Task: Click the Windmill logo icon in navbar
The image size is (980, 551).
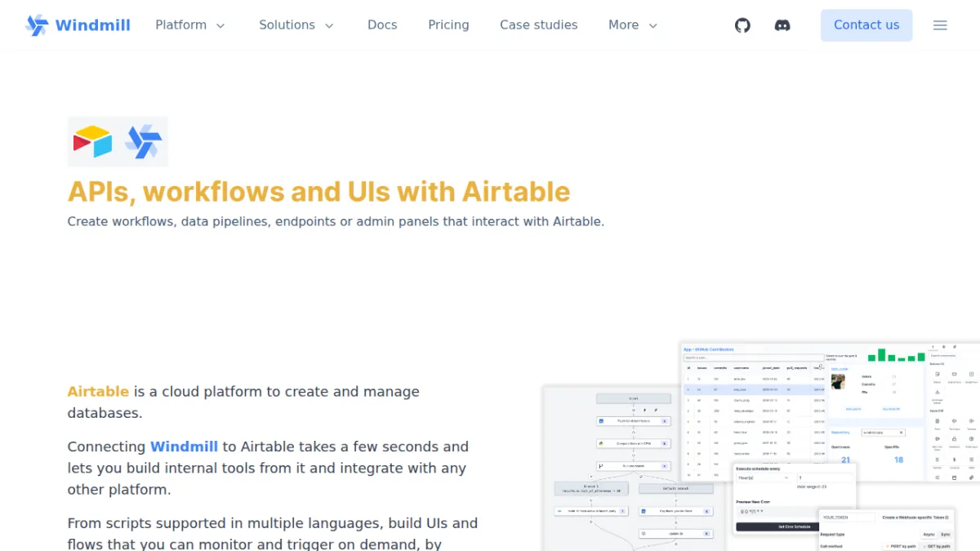Action: click(x=37, y=25)
